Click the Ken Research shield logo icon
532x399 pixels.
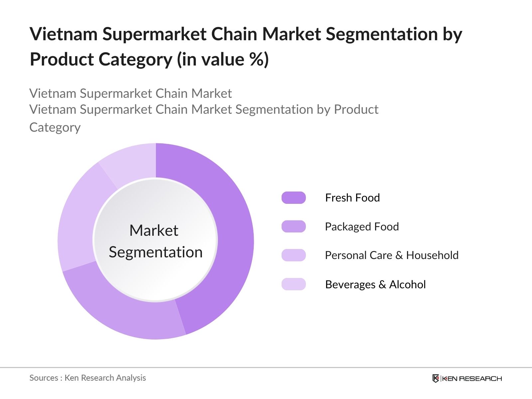point(436,378)
